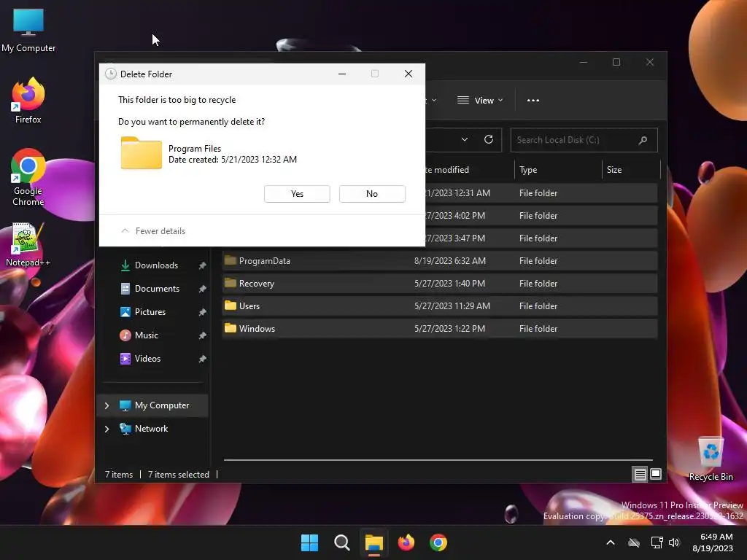Open See more options ellipsis menu

[x=533, y=101]
